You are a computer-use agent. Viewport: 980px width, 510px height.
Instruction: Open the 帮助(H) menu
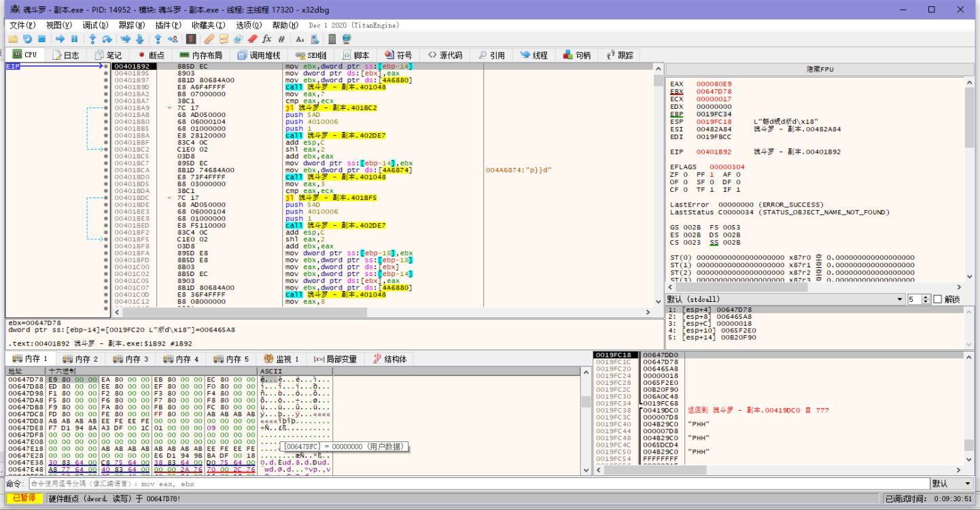pyautogui.click(x=285, y=25)
